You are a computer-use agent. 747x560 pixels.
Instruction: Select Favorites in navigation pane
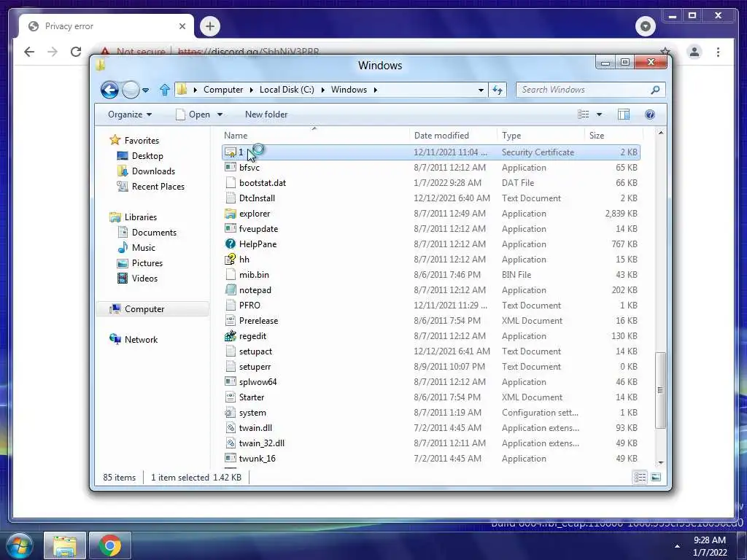[142, 141]
